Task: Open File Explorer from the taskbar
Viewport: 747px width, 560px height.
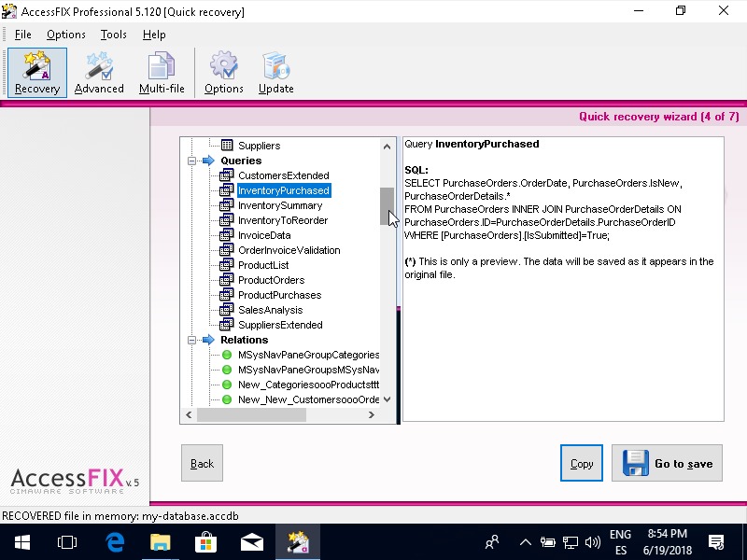Action: [x=161, y=541]
